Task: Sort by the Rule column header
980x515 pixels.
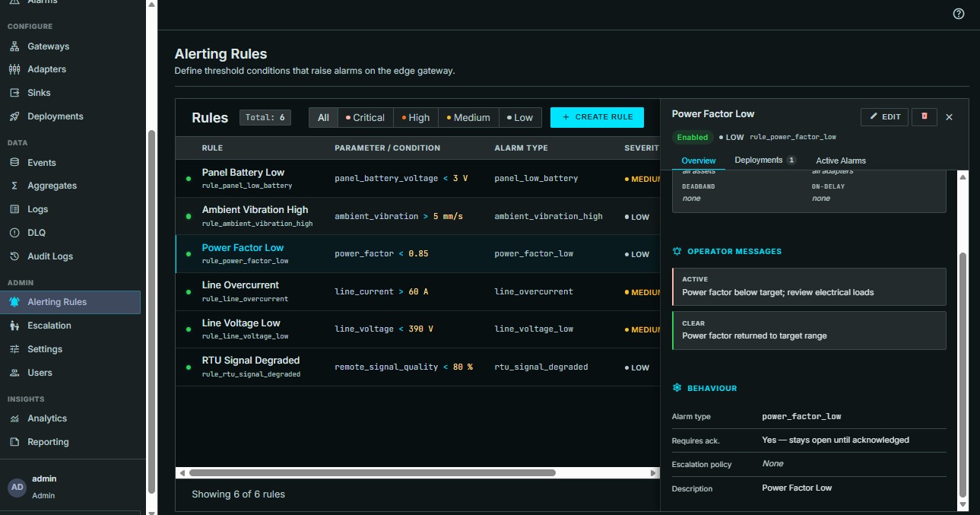Action: [212, 148]
